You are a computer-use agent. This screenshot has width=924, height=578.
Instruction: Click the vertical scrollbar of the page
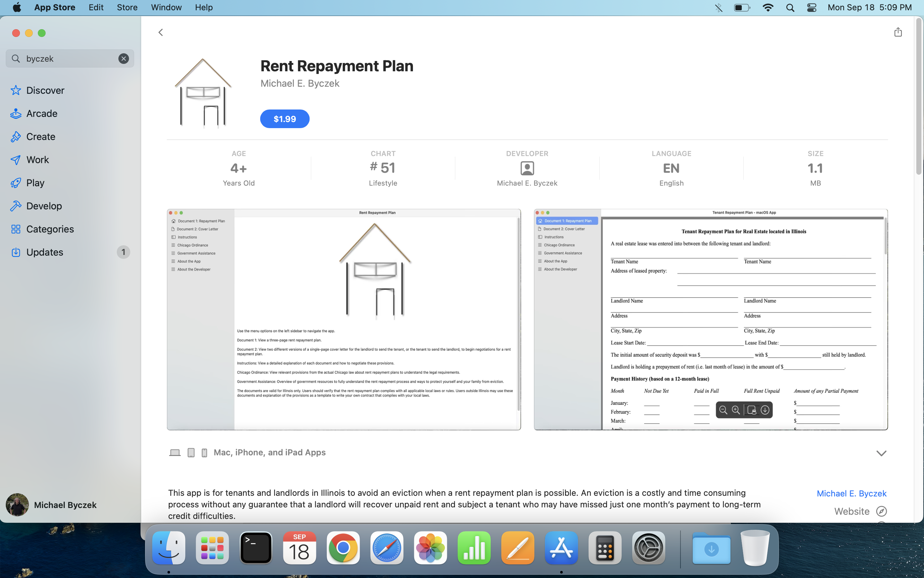tap(919, 96)
